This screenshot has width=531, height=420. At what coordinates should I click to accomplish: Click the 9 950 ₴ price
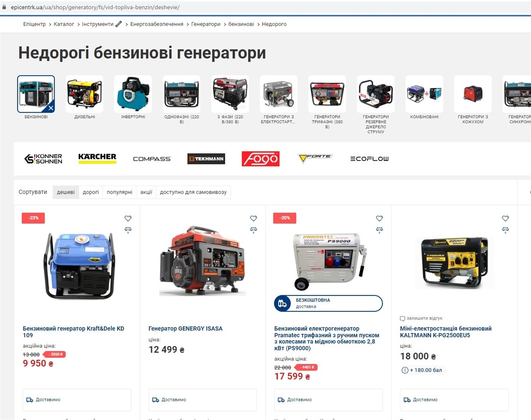coord(38,364)
